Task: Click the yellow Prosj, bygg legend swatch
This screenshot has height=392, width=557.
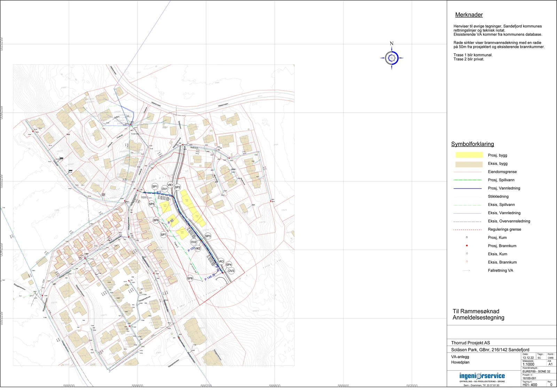Action: pyautogui.click(x=469, y=155)
